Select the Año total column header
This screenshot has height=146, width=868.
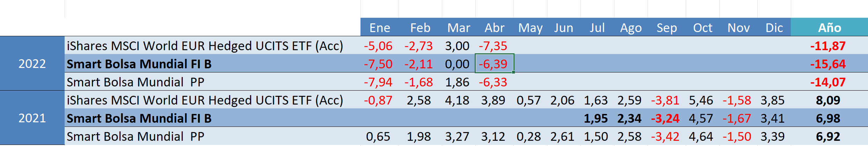[x=829, y=28]
